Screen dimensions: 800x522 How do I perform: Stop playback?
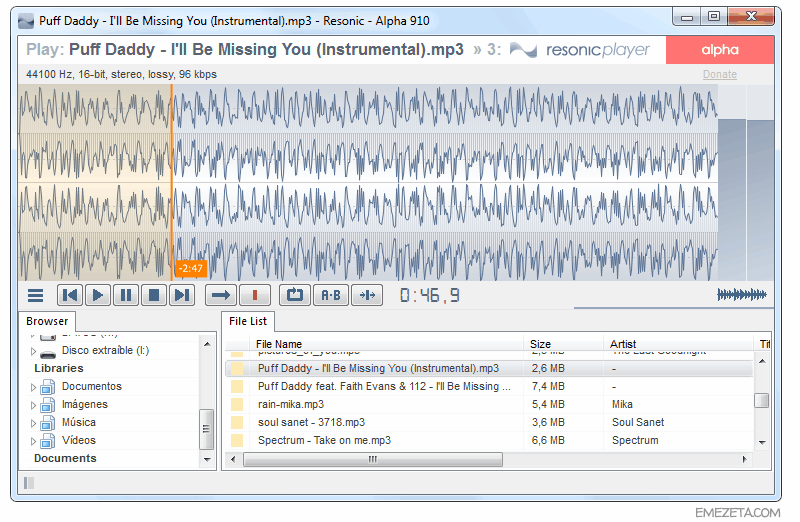tap(154, 295)
